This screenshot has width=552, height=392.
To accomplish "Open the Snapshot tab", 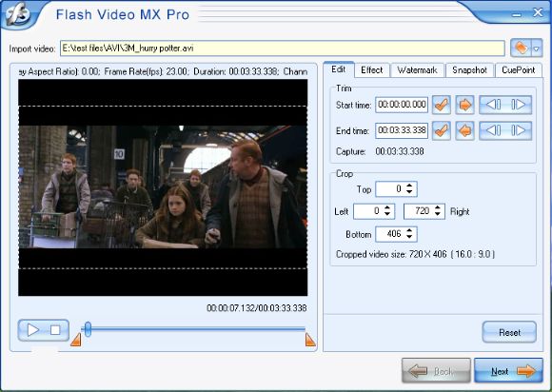I will (x=469, y=70).
